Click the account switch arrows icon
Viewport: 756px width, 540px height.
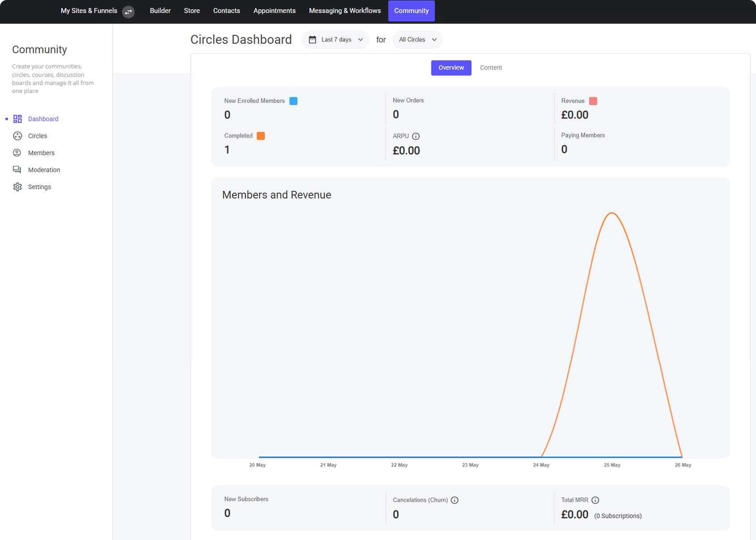128,12
